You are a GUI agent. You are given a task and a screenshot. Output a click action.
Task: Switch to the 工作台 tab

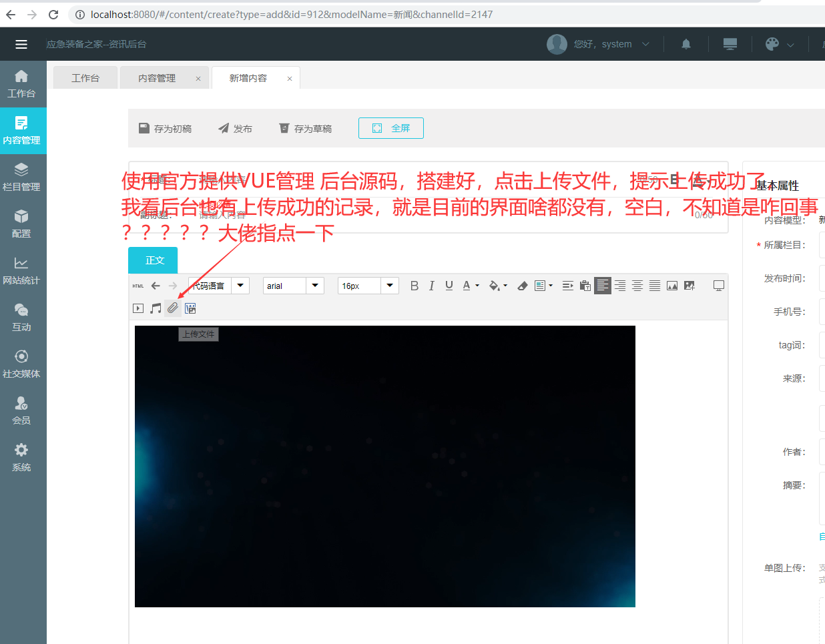[85, 78]
